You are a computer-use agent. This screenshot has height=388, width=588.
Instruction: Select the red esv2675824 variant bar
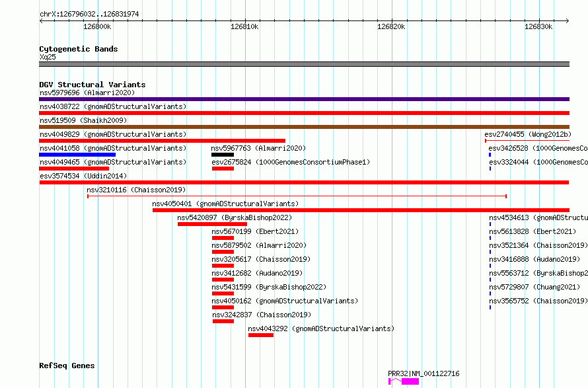pyautogui.click(x=223, y=169)
